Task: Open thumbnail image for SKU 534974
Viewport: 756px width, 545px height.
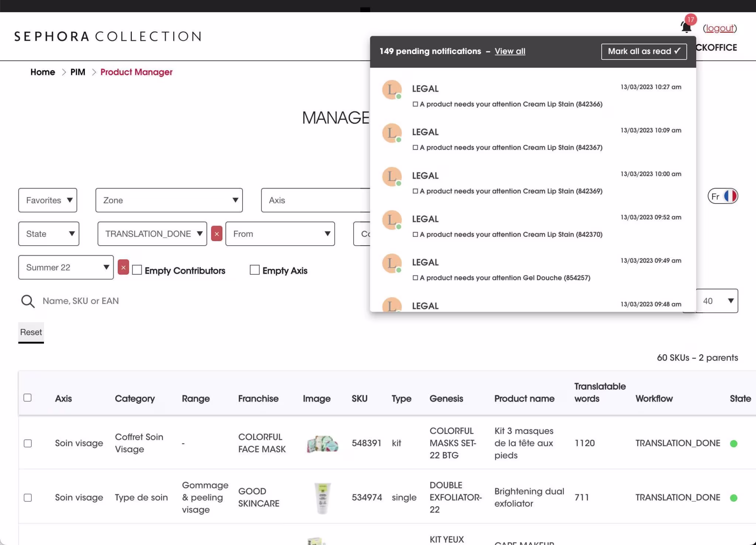Action: coord(322,498)
